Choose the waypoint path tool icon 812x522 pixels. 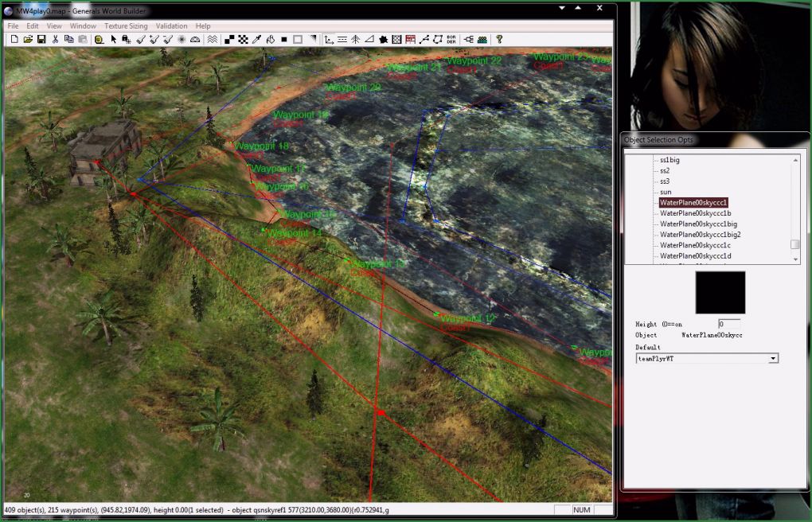point(424,39)
